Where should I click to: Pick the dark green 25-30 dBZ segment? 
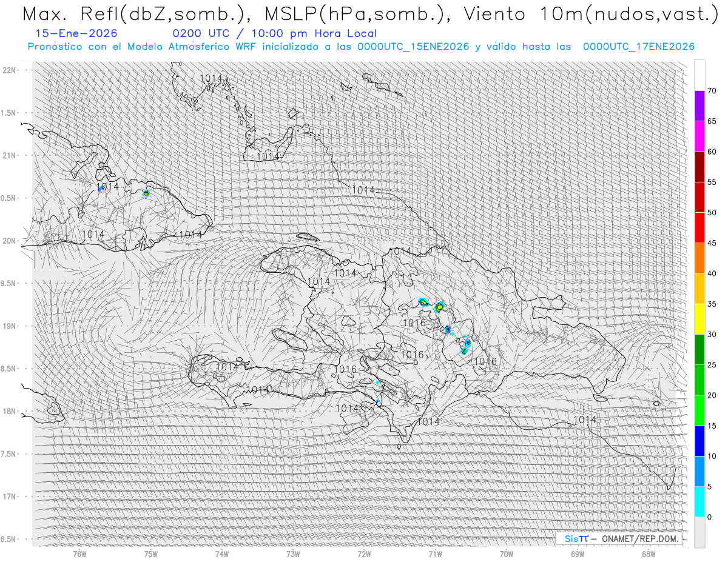699,349
